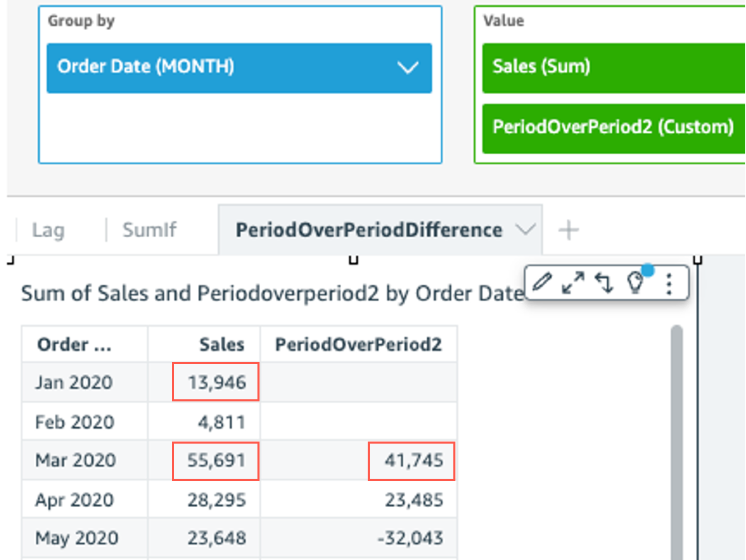Click the pencil edit icon on visual
This screenshot has width=746, height=560.
pos(542,282)
